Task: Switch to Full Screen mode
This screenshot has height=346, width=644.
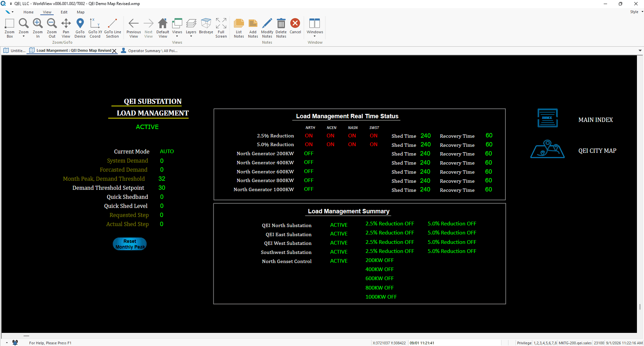Action: tap(221, 28)
